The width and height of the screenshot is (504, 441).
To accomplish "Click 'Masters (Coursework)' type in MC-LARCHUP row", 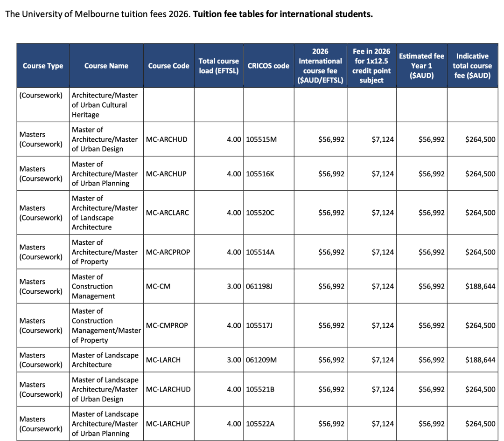I will click(41, 424).
